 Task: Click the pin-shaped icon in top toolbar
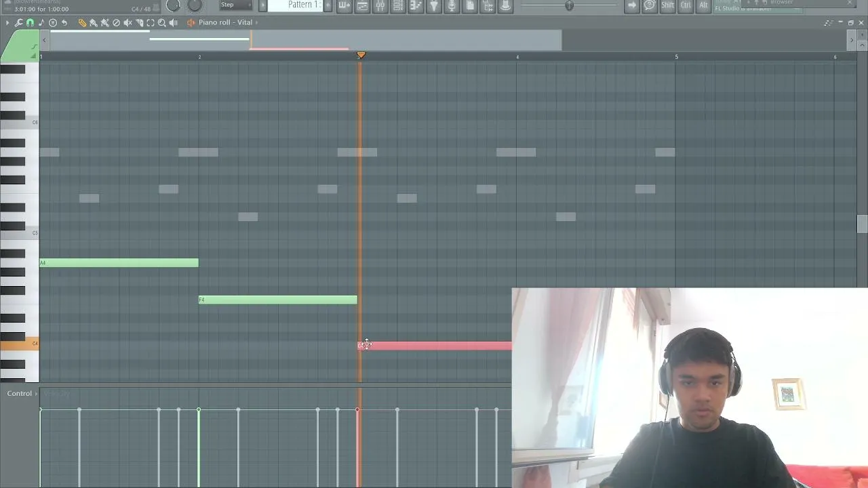coord(434,5)
